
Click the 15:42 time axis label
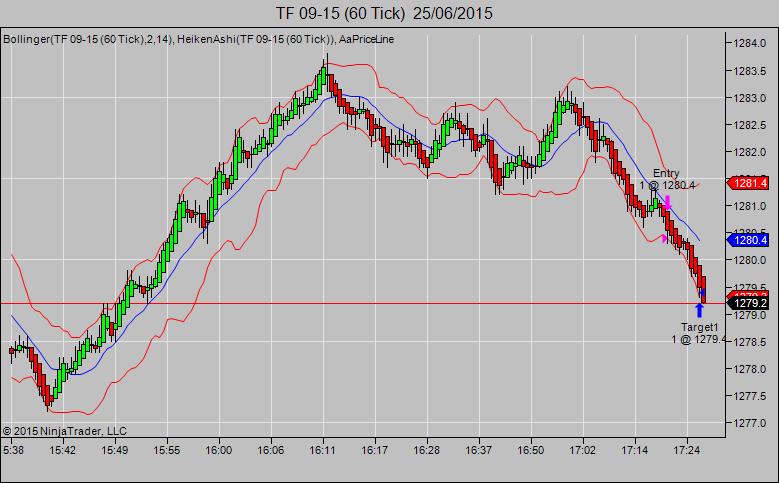pyautogui.click(x=63, y=450)
